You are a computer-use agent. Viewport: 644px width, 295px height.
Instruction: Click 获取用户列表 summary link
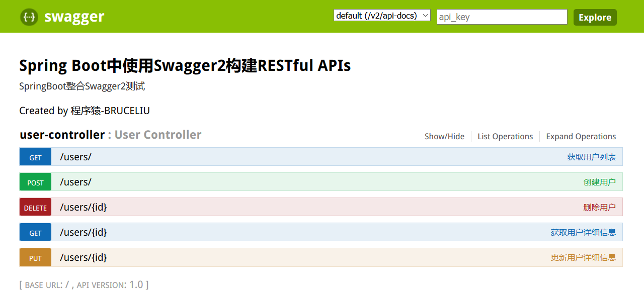(x=591, y=157)
